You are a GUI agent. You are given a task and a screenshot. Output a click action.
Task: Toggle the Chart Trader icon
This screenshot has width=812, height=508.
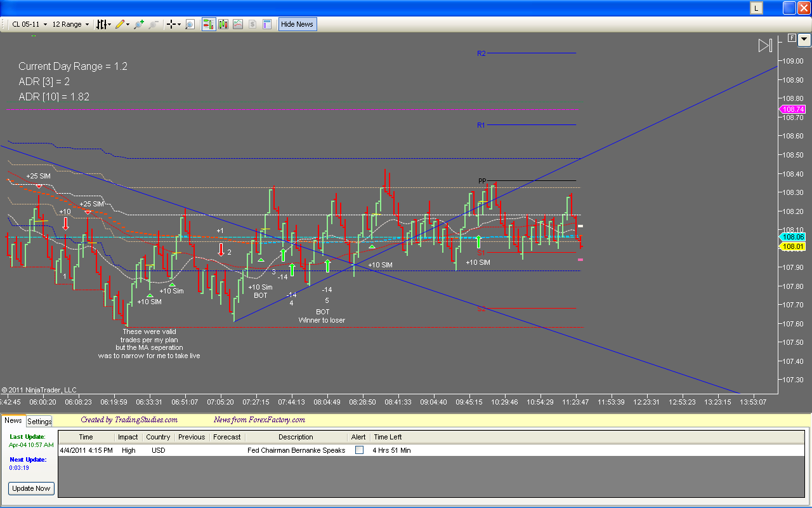[208, 24]
